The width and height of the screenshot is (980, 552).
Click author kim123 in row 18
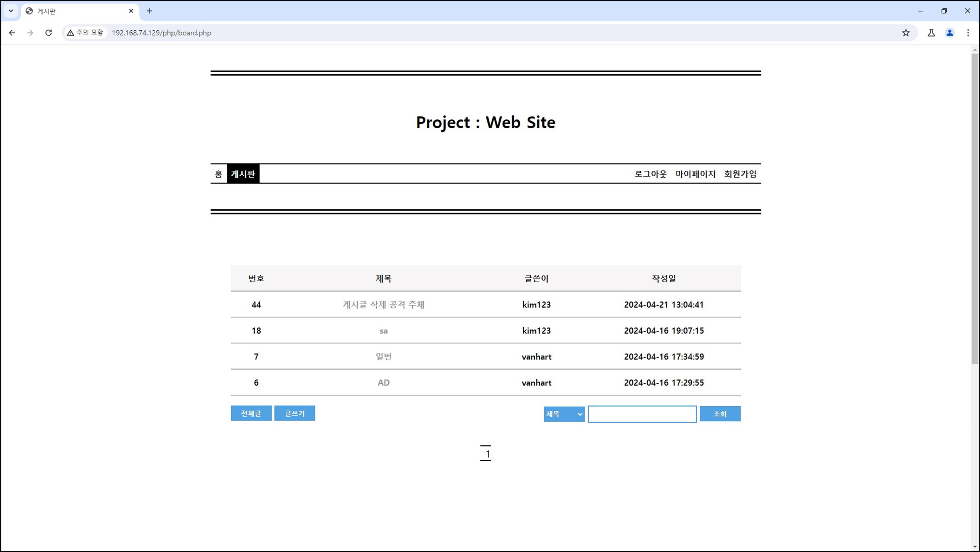pos(536,330)
